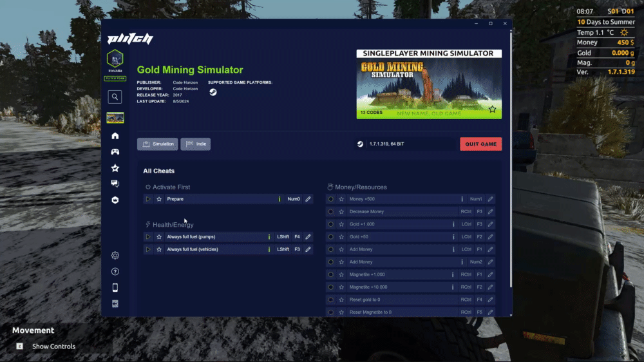The image size is (644, 362).
Task: Show info for the Prepare cheat
Action: [x=279, y=199]
